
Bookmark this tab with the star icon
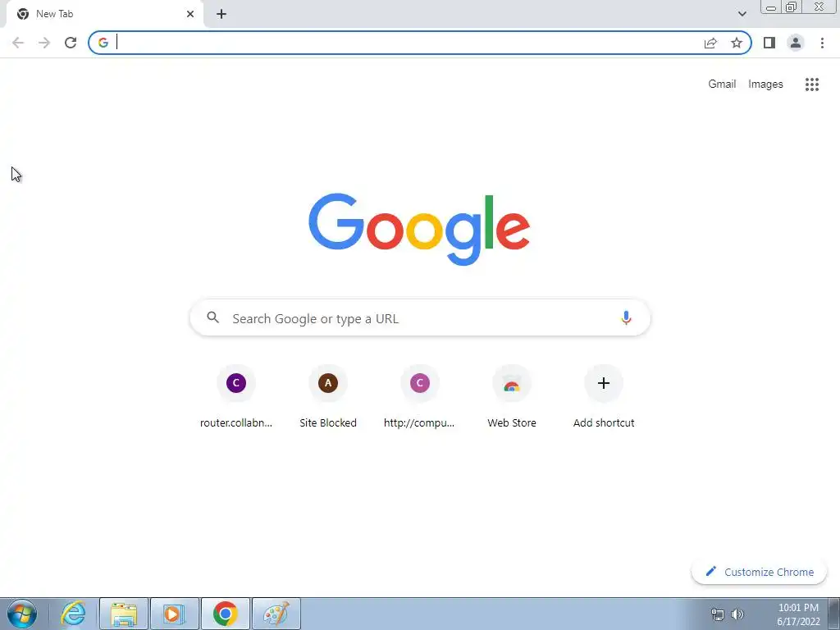(737, 43)
